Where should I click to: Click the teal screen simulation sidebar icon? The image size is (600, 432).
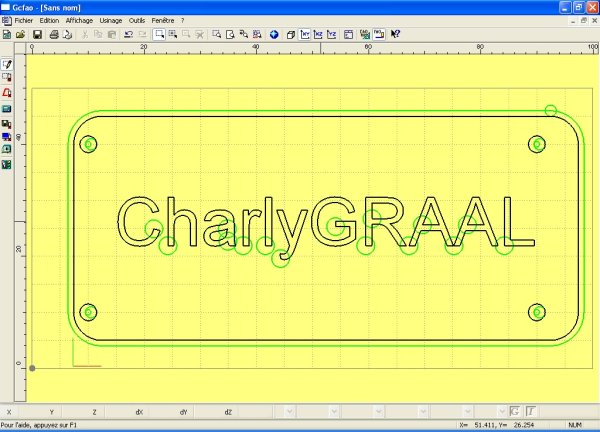point(7,149)
